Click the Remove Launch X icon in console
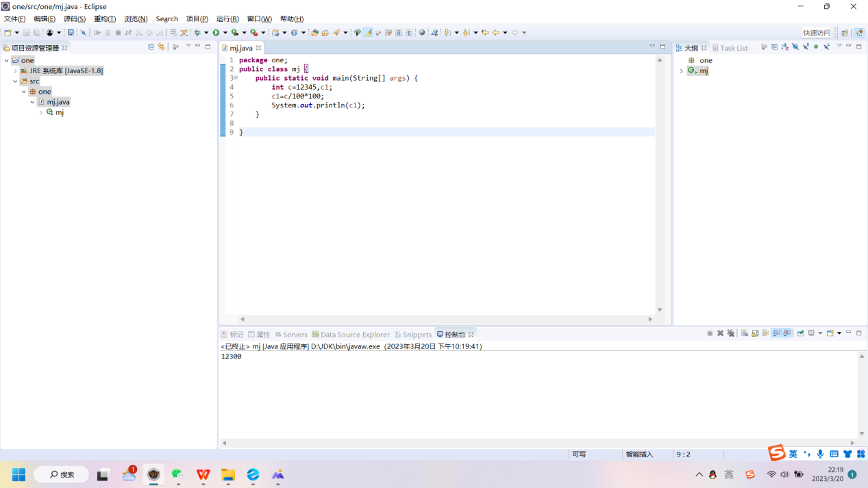 720,333
